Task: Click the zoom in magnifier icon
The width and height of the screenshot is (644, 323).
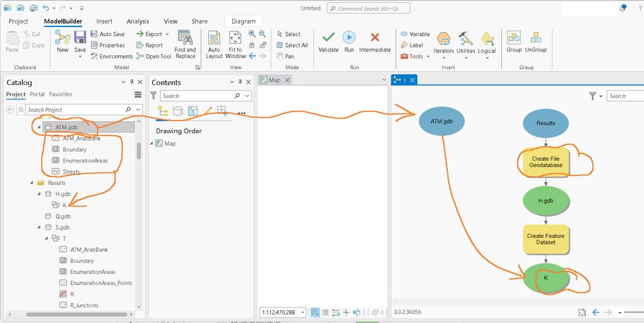Action: (x=252, y=34)
